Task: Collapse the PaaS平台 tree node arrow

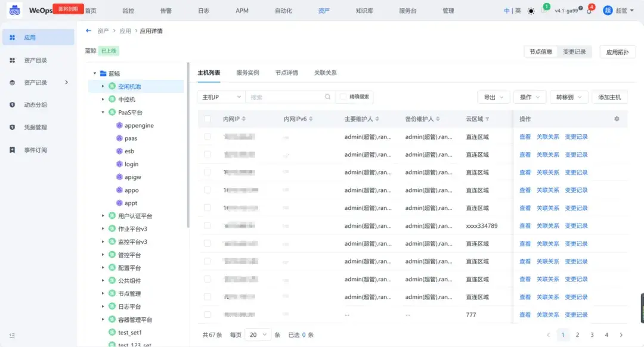Action: coord(103,112)
